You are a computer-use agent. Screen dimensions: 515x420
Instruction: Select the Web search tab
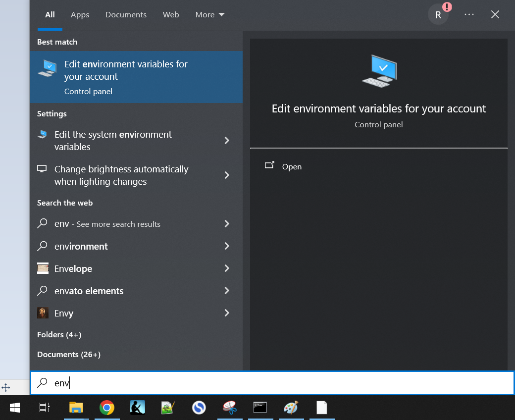point(171,15)
